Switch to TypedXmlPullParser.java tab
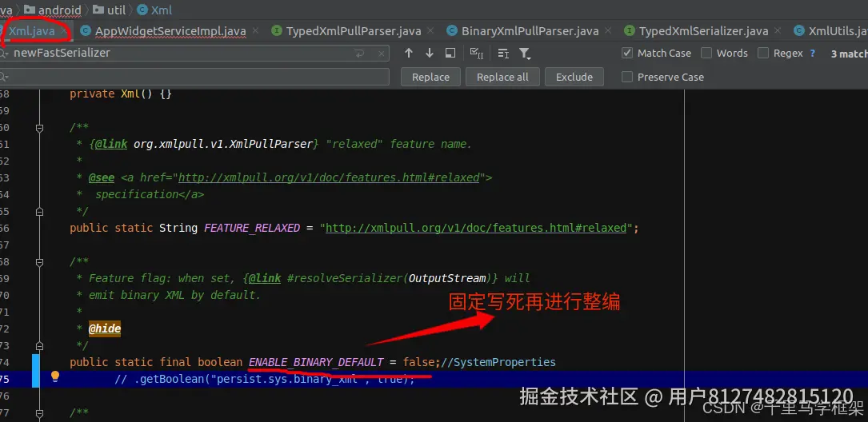Screen dimensions: 868x422 pyautogui.click(x=353, y=31)
